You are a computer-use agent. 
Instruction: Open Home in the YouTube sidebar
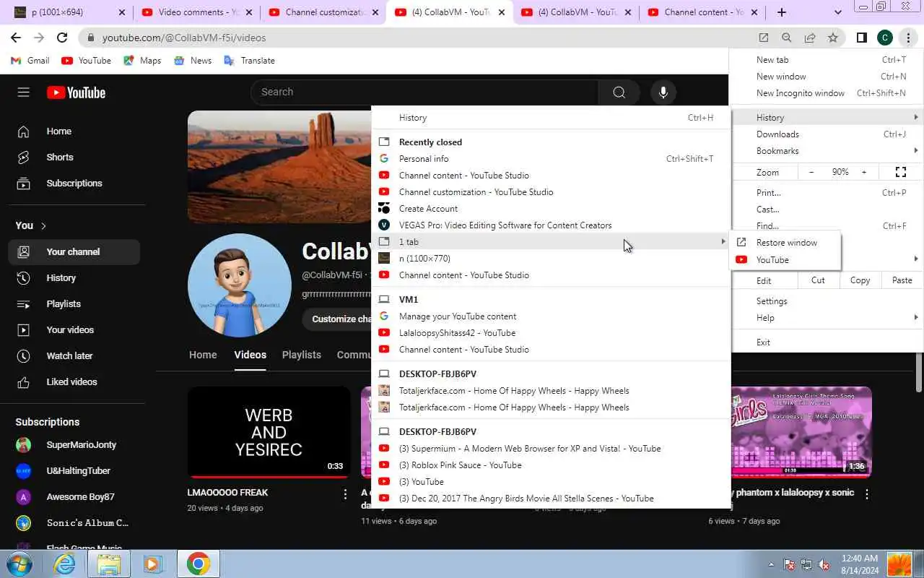[x=74, y=131]
